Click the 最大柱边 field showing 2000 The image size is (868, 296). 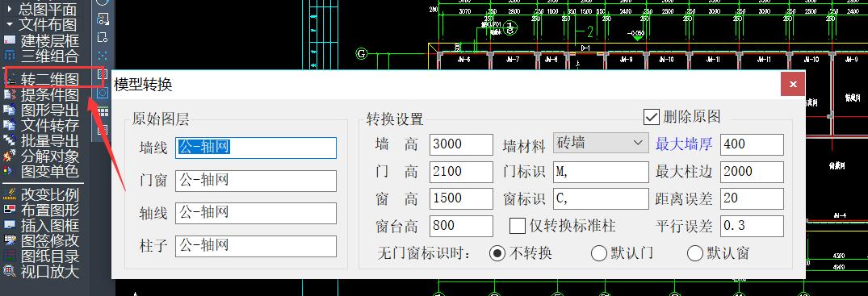[752, 172]
